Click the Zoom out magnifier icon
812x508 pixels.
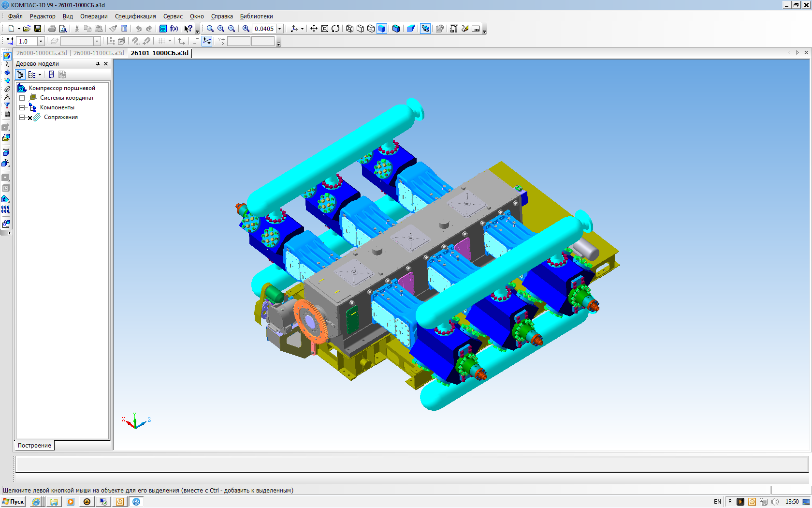pyautogui.click(x=232, y=29)
